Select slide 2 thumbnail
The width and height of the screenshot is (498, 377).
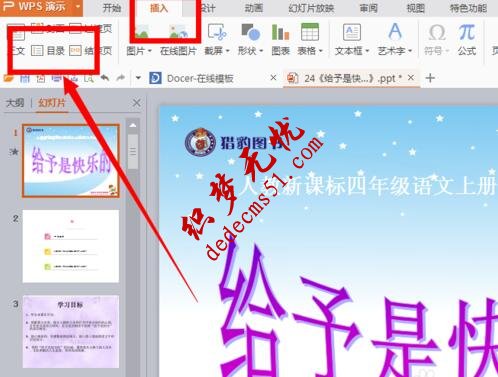pos(71,246)
